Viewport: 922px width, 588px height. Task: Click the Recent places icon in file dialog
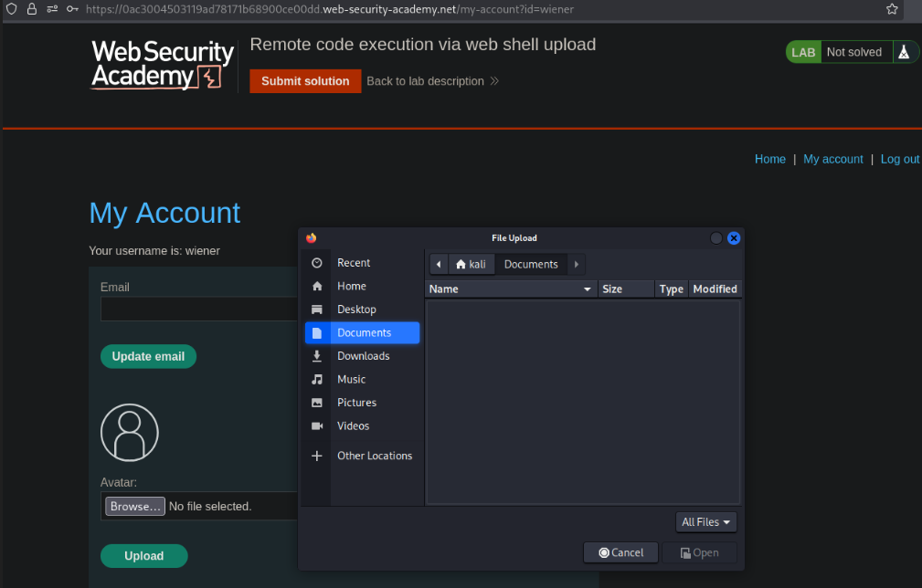click(318, 262)
